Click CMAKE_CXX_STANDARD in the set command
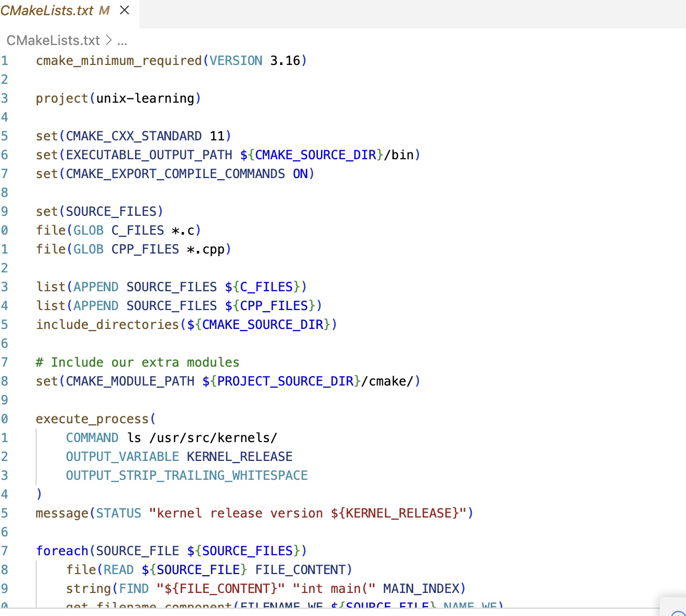Image resolution: width=686 pixels, height=616 pixels. 134,136
